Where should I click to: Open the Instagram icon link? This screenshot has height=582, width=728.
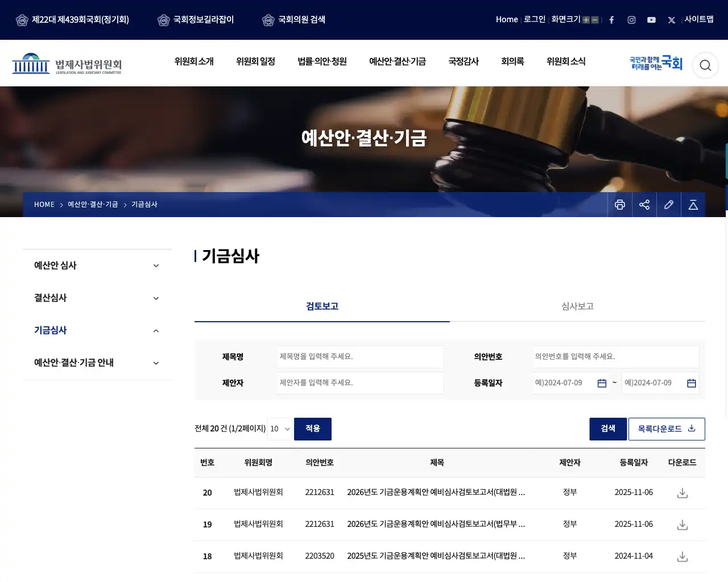631,20
